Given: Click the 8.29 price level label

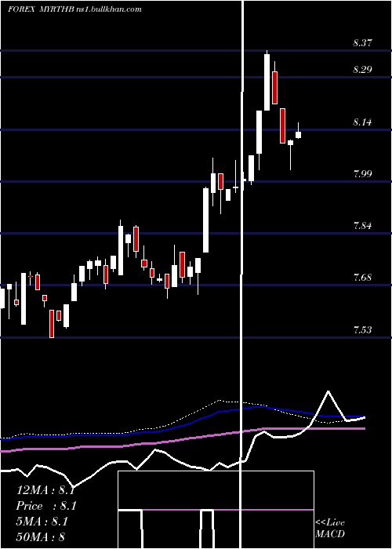Looking at the screenshot, I should (x=362, y=69).
